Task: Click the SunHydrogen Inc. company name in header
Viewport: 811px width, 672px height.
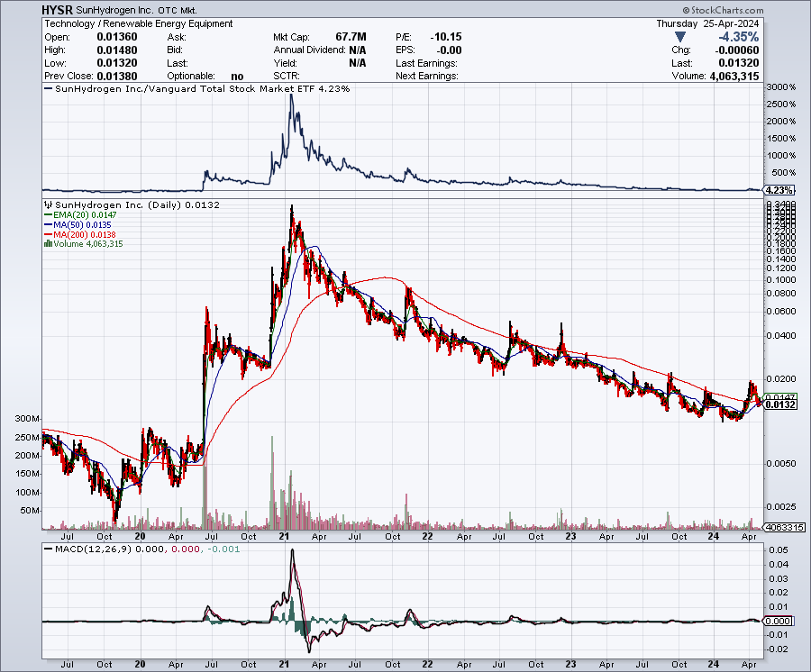Action: click(114, 10)
